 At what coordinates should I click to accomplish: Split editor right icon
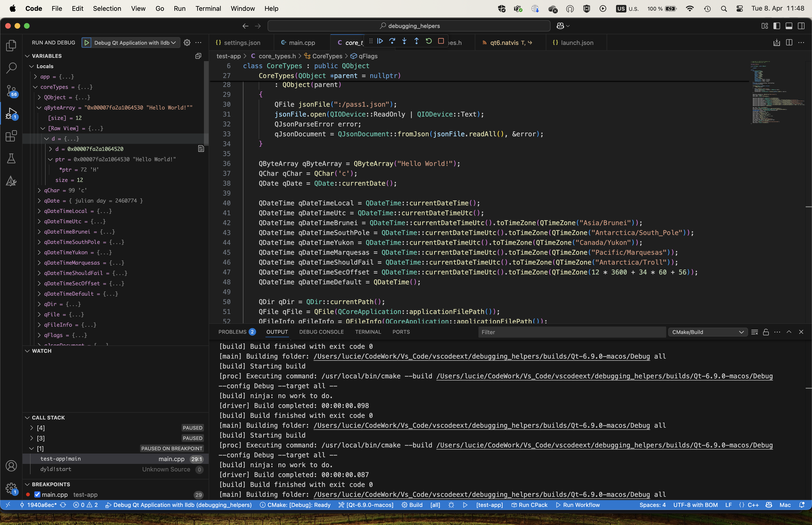pyautogui.click(x=789, y=43)
